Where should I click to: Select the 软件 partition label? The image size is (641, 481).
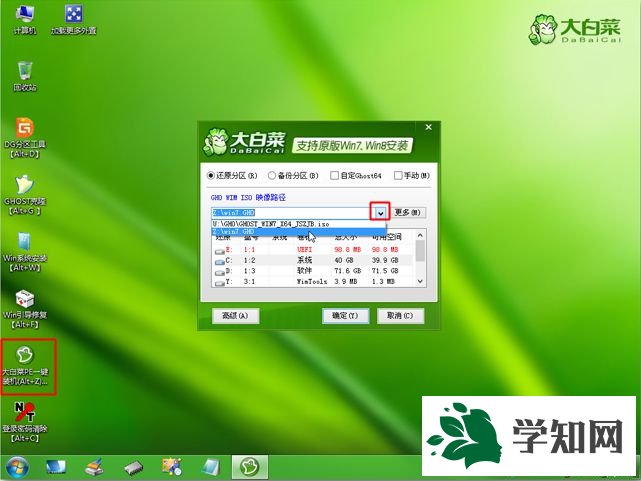coord(305,271)
